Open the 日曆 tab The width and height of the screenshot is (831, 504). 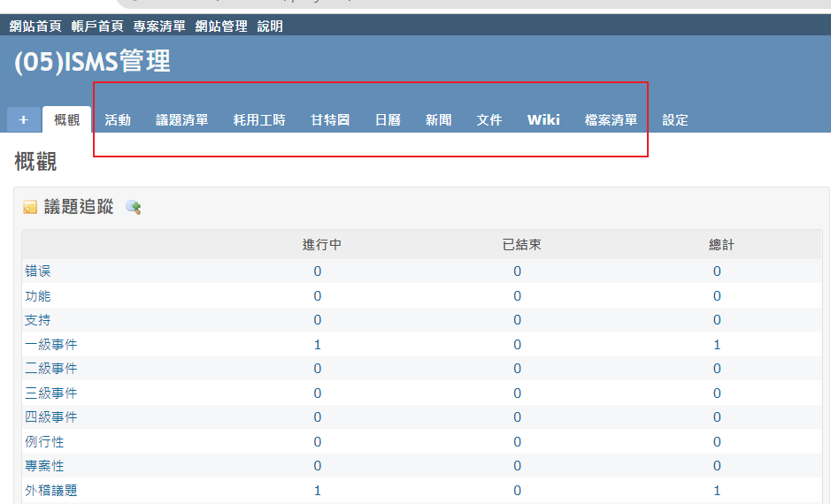pos(388,120)
